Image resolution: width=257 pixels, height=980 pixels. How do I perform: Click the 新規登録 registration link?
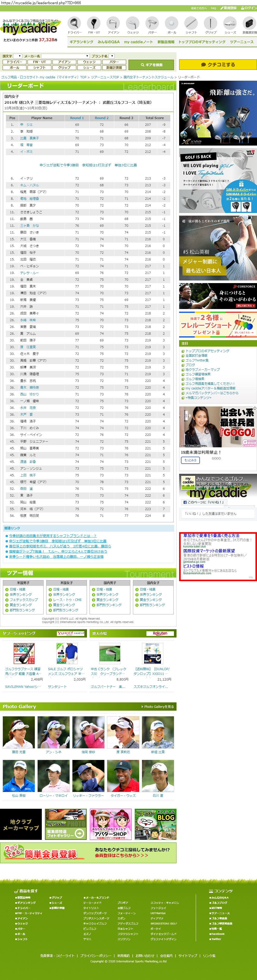pos(229,8)
